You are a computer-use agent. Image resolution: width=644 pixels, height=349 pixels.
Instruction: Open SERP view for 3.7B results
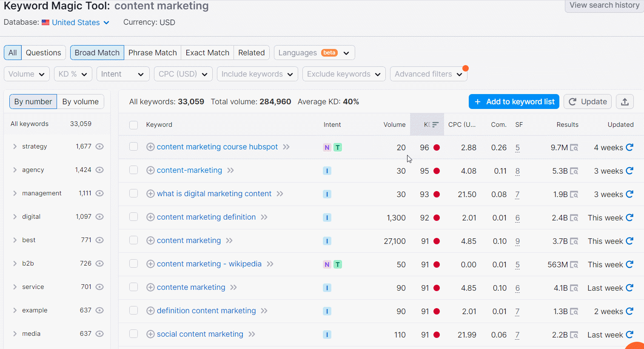tap(574, 241)
